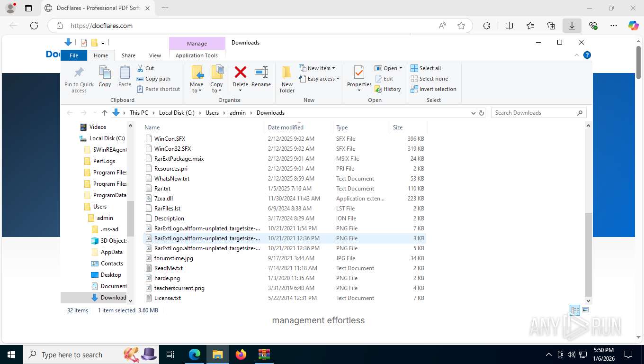Open Explorer Help question mark icon
The image size is (644, 364).
point(587,55)
